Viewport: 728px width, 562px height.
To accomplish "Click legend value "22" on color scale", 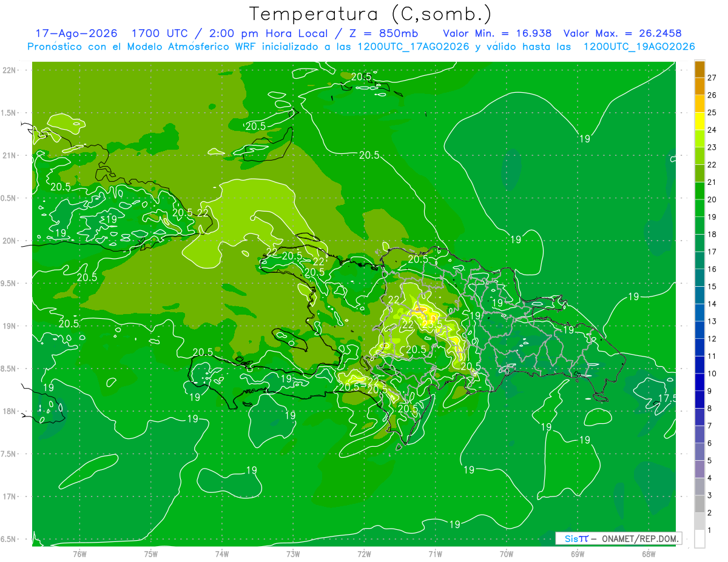I will tap(712, 165).
